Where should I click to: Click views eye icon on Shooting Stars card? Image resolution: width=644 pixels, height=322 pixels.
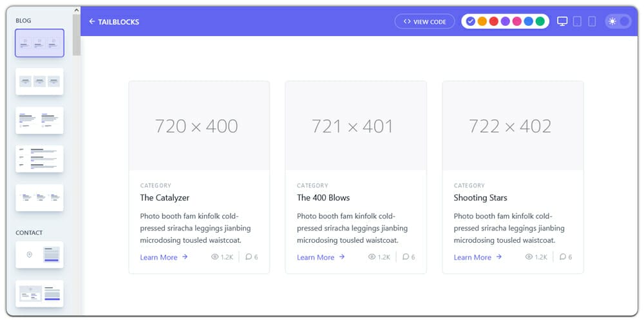529,257
